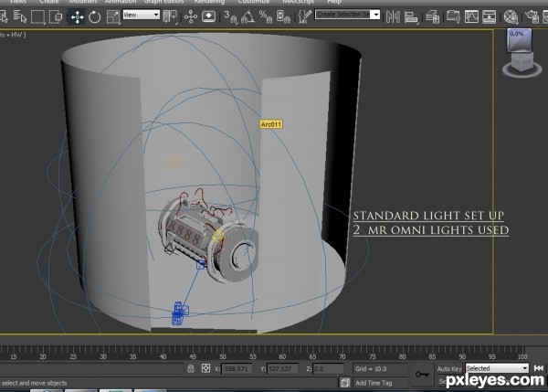Viewport: 548px width, 392px height.
Task: Open Render Setup teapot icon
Action: (532, 16)
